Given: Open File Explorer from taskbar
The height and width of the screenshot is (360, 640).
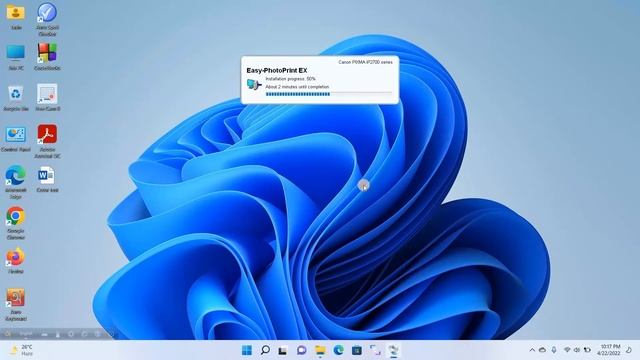Looking at the screenshot, I should click(x=320, y=350).
